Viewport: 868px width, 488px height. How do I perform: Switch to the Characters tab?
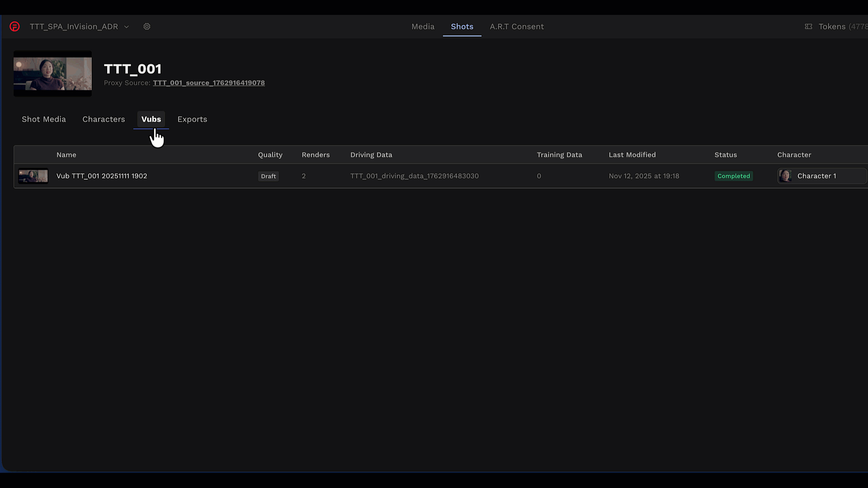(x=104, y=119)
